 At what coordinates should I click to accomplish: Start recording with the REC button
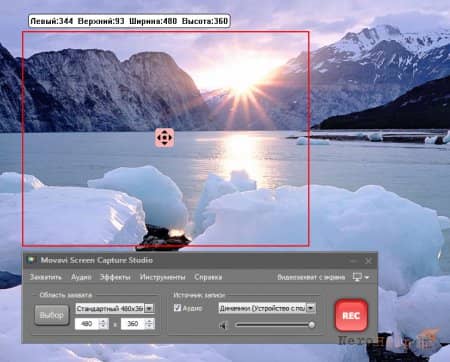point(351,315)
